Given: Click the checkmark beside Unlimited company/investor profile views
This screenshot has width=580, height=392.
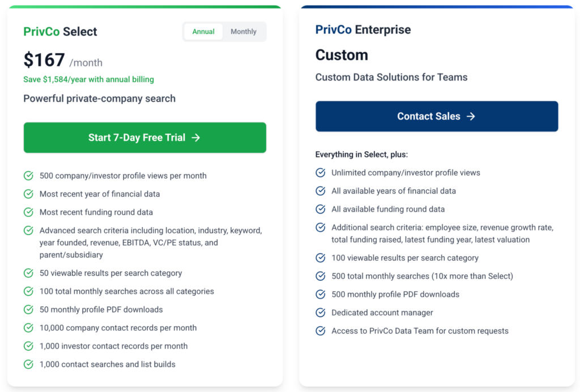Looking at the screenshot, I should coord(320,173).
